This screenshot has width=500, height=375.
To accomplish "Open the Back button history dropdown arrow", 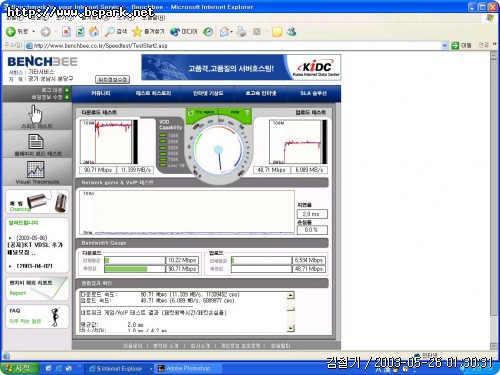I will click(x=33, y=32).
